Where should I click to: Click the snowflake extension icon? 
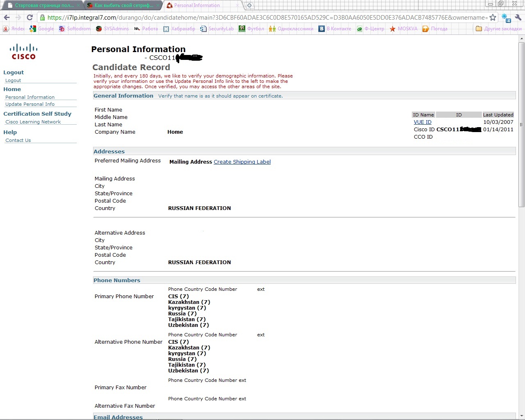(506, 18)
